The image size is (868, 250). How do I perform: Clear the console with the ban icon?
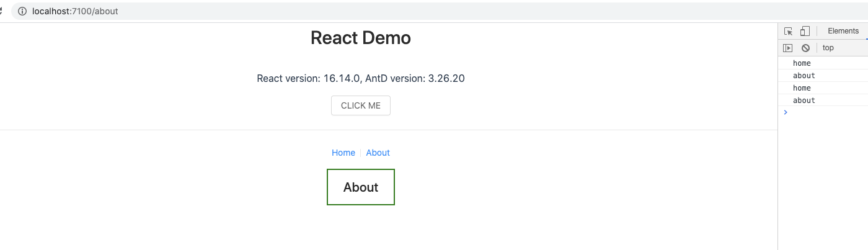point(805,48)
